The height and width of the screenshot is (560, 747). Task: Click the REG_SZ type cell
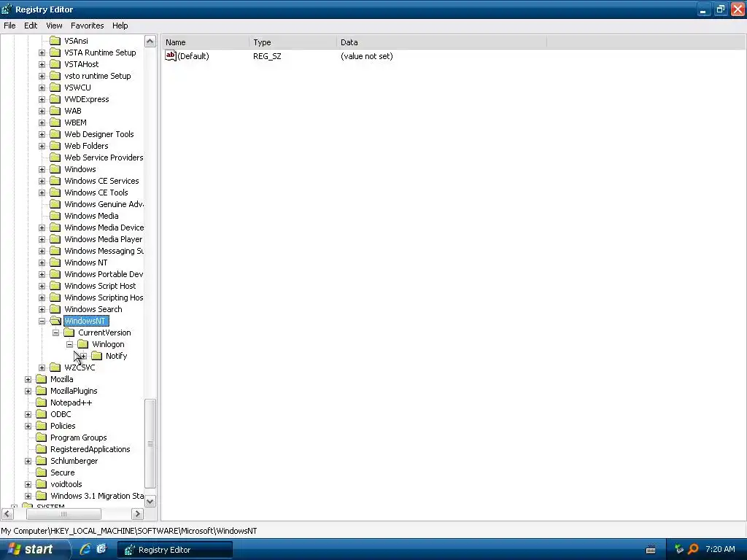(x=267, y=56)
